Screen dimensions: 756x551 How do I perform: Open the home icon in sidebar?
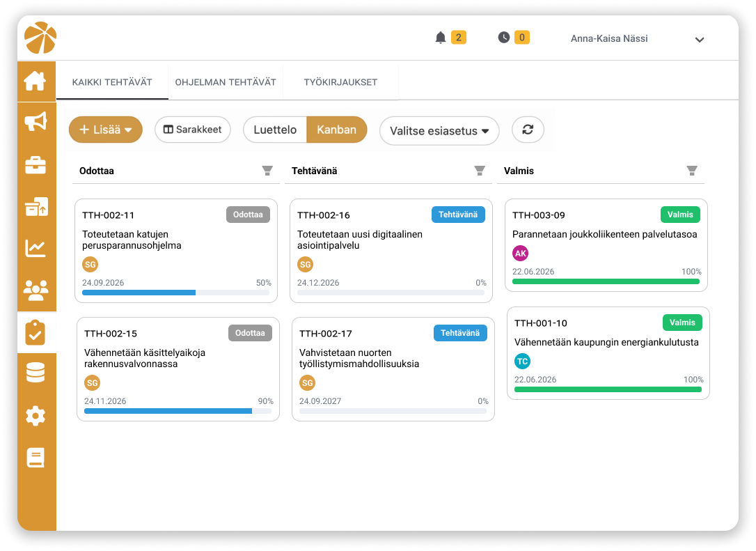pyautogui.click(x=36, y=81)
